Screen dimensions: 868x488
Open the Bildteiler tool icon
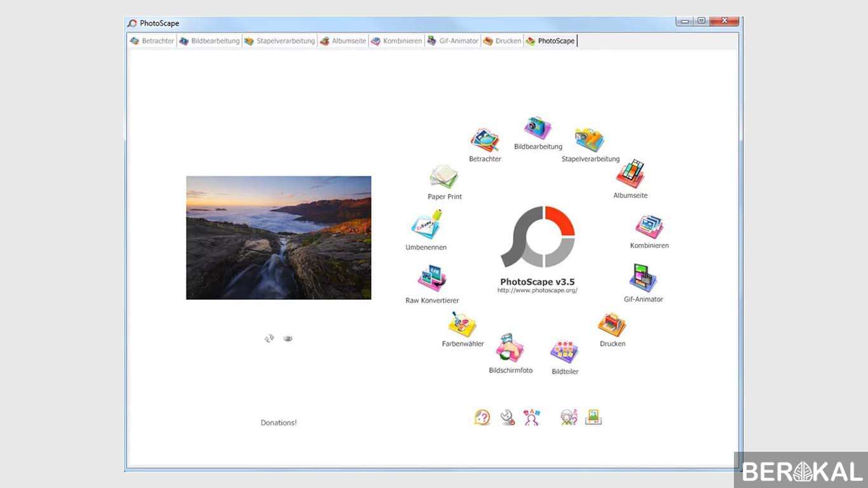(x=564, y=353)
